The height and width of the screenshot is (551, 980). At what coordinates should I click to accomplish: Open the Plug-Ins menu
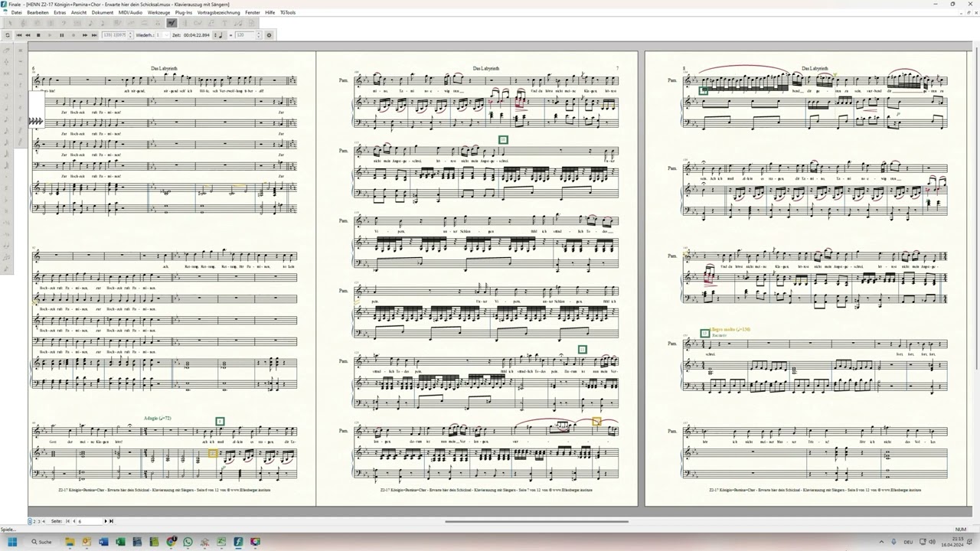184,13
